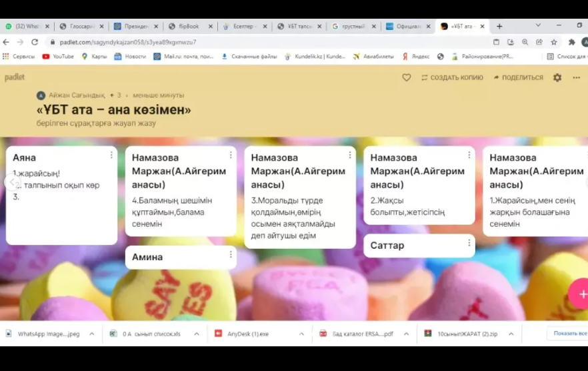Screen dimensions: 588x371
Task: Open the browser extensions puzzle icon
Action: coord(571,42)
